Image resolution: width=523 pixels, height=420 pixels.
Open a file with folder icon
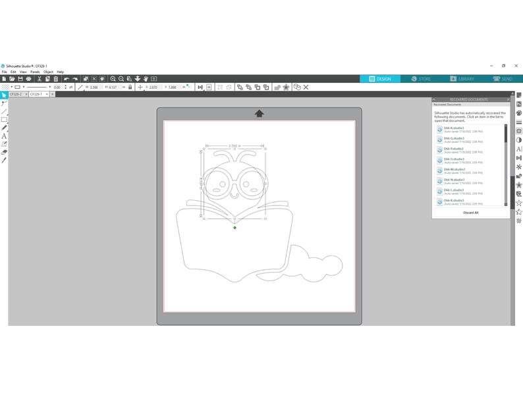(x=12, y=78)
